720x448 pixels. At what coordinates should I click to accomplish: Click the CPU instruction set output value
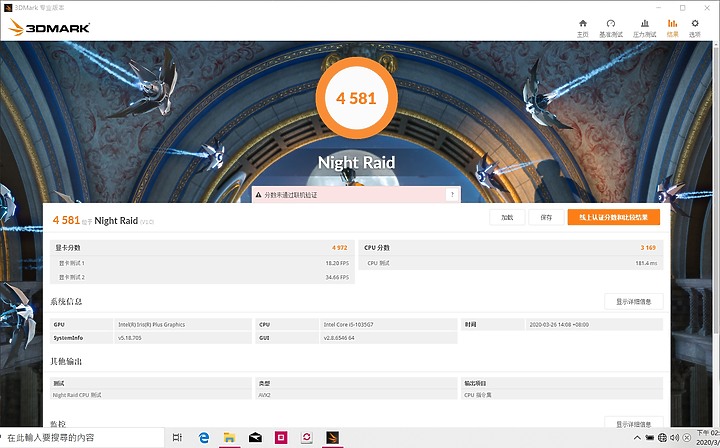click(478, 395)
